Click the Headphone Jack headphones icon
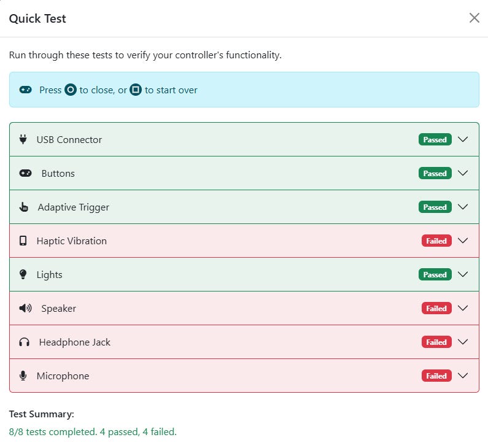Viewport: 488px width, 448px height. click(25, 342)
